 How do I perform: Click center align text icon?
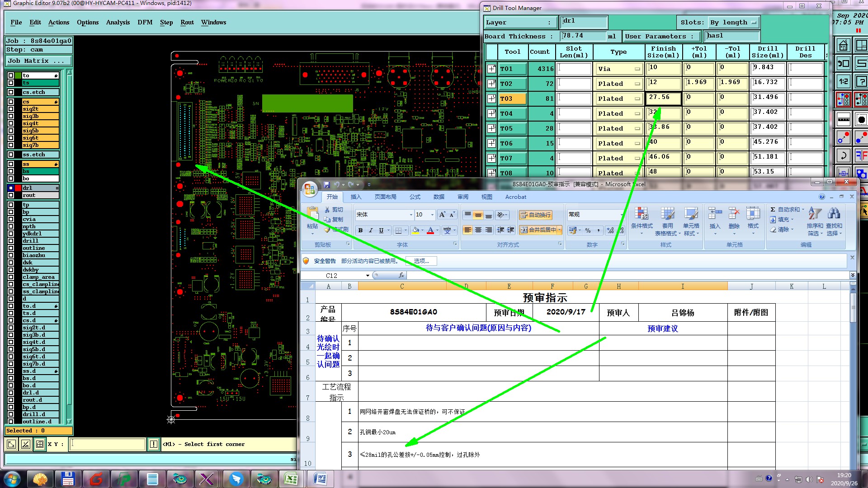click(x=478, y=230)
